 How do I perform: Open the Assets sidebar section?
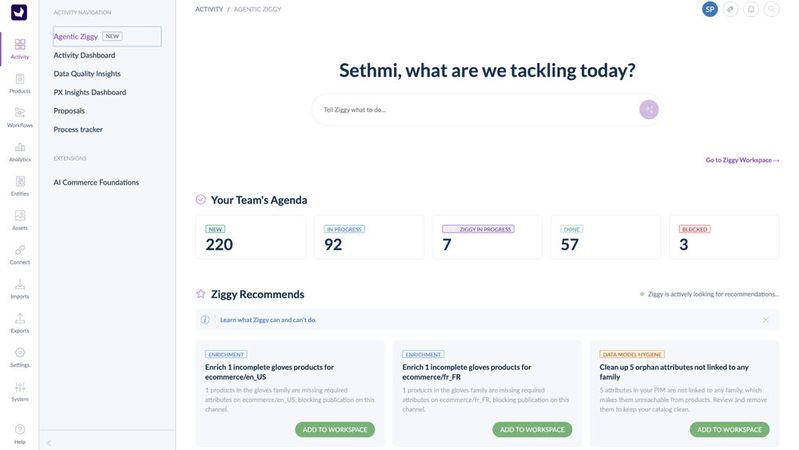point(20,220)
